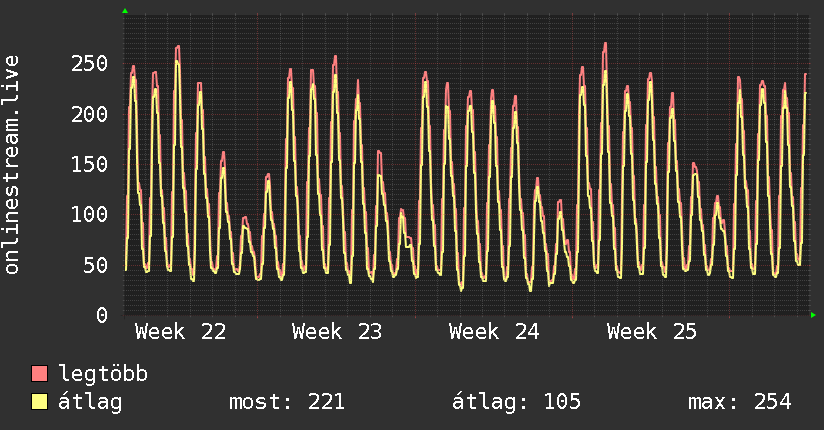The image size is (824, 430).
Task: Select the Week 25 axis label
Action: click(x=652, y=332)
